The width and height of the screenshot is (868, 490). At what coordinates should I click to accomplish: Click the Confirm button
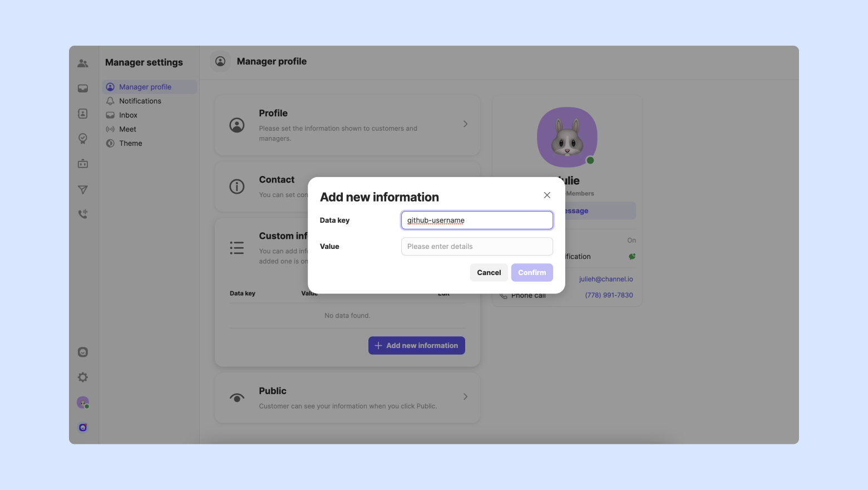[532, 273]
